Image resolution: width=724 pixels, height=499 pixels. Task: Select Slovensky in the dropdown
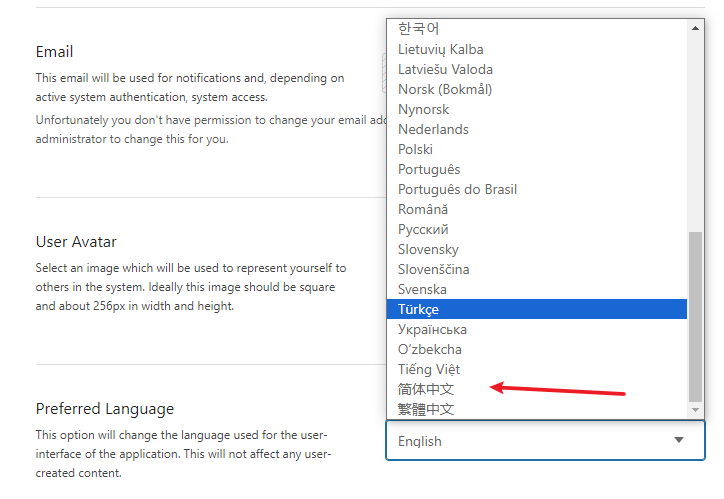(428, 249)
